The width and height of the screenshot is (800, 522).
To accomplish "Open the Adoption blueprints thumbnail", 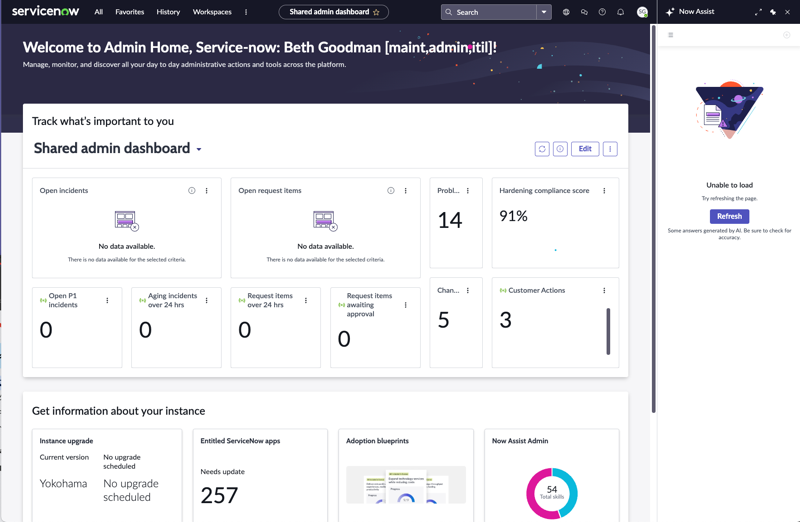I will click(x=406, y=485).
